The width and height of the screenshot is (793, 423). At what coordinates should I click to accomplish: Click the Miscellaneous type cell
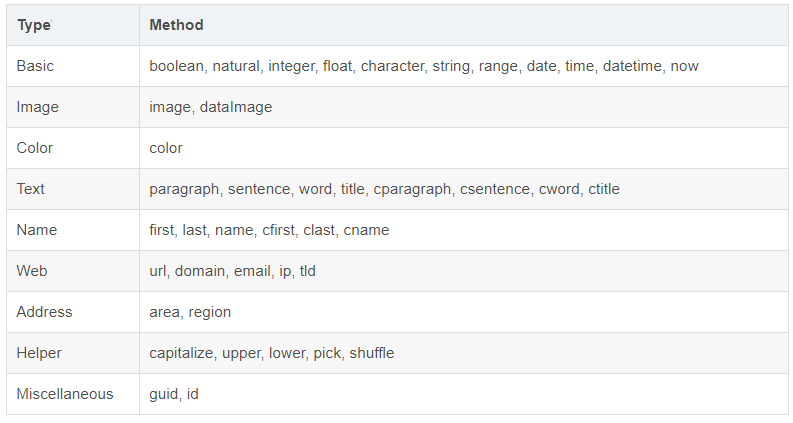pyautogui.click(x=65, y=394)
